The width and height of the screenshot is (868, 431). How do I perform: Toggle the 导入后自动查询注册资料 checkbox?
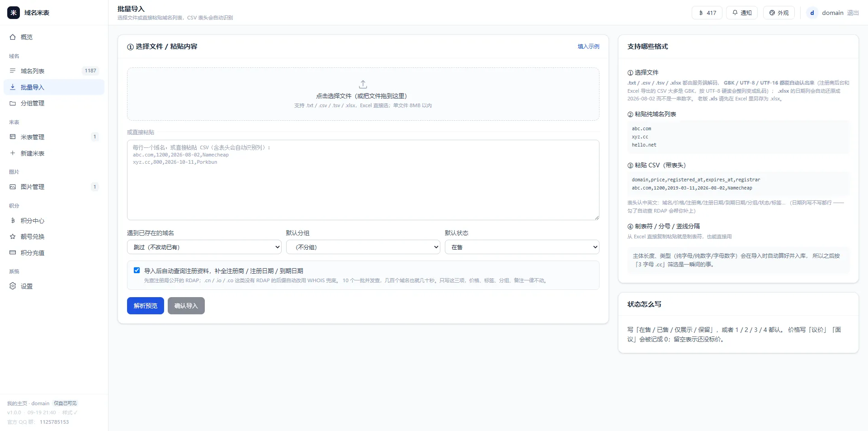tap(137, 270)
